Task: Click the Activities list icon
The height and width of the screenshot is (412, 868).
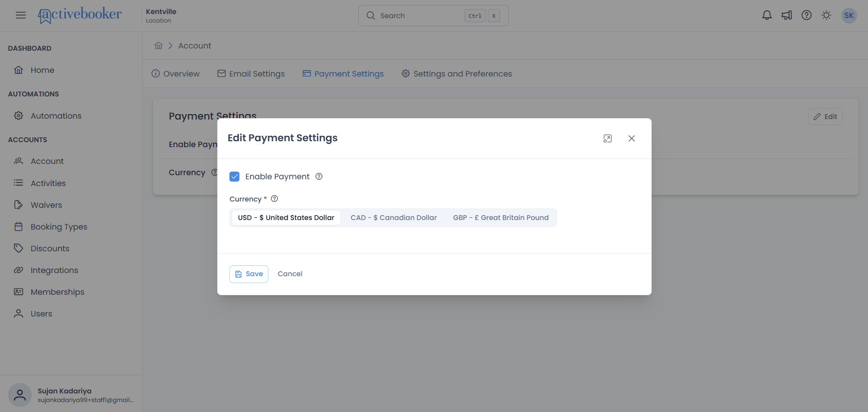Action: click(x=19, y=183)
